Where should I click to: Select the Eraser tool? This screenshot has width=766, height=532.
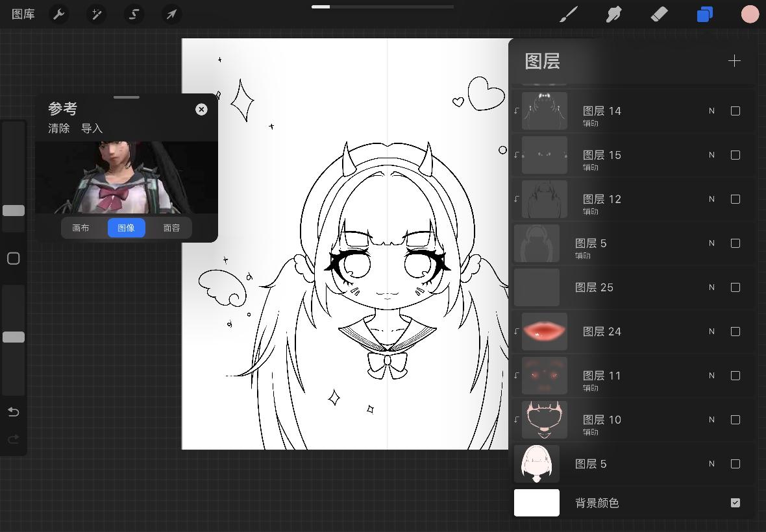[x=659, y=14]
